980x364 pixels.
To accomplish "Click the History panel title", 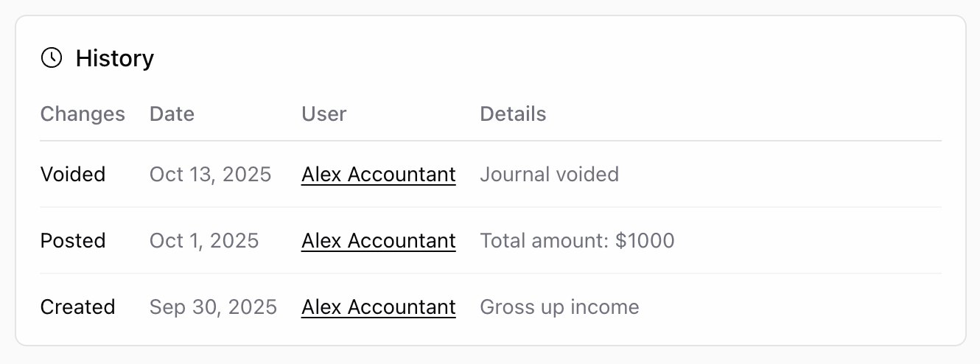I will tap(114, 58).
